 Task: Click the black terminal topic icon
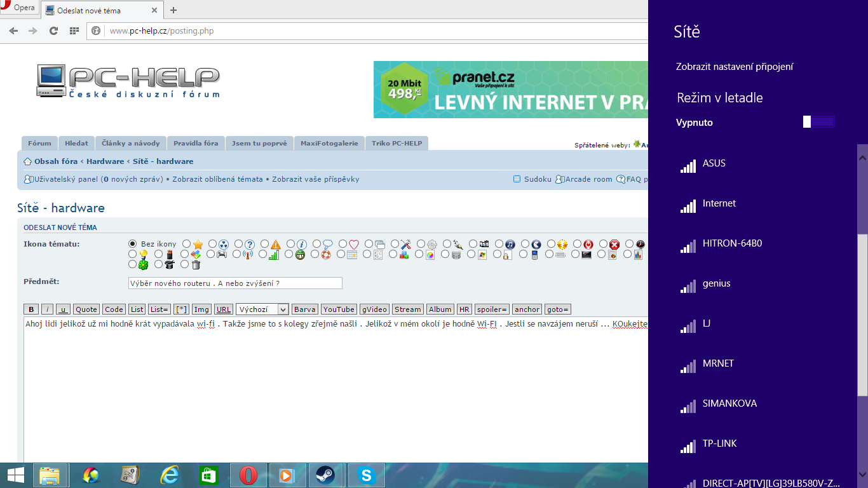pos(587,255)
